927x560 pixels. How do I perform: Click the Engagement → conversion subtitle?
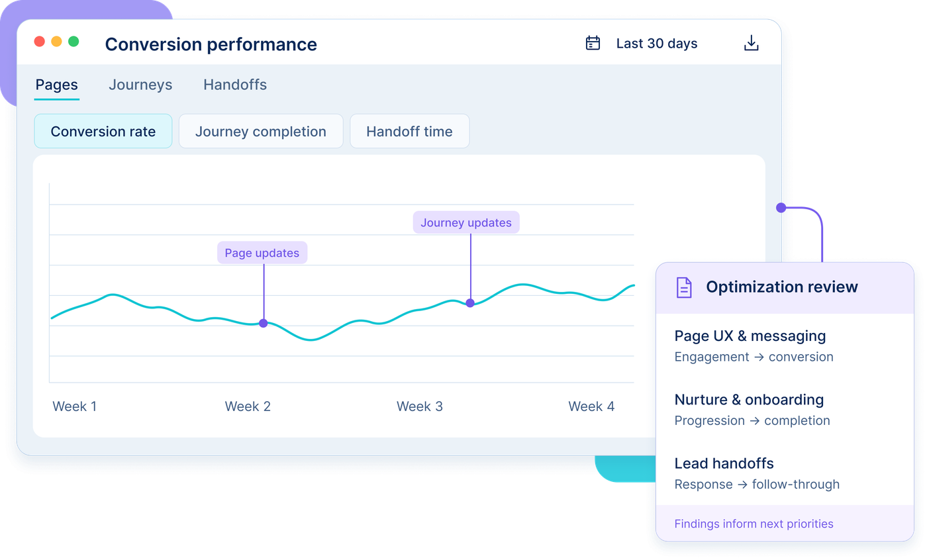coord(754,357)
